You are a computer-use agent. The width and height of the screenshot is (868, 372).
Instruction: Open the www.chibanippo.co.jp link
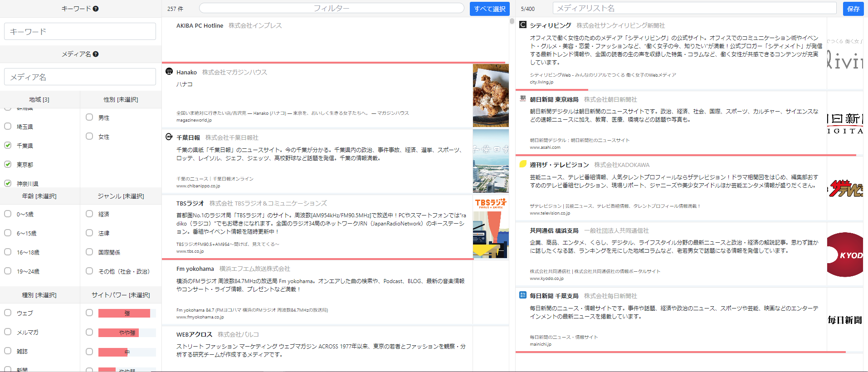tap(198, 186)
